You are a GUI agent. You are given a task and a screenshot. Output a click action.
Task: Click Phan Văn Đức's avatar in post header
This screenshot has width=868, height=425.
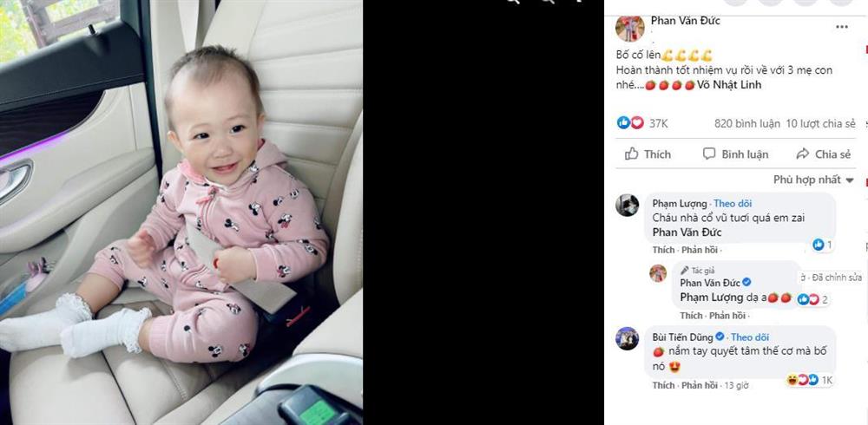[x=629, y=29]
